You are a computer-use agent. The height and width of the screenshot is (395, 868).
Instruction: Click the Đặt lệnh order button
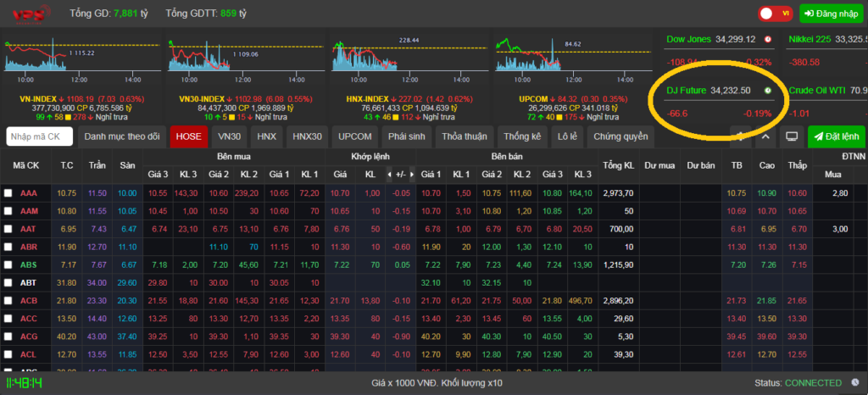[836, 136]
